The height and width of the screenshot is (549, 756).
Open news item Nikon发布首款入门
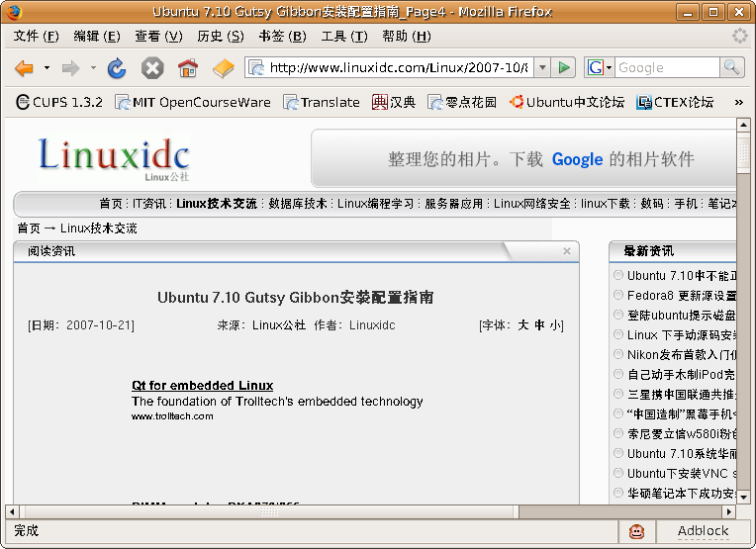pos(682,355)
